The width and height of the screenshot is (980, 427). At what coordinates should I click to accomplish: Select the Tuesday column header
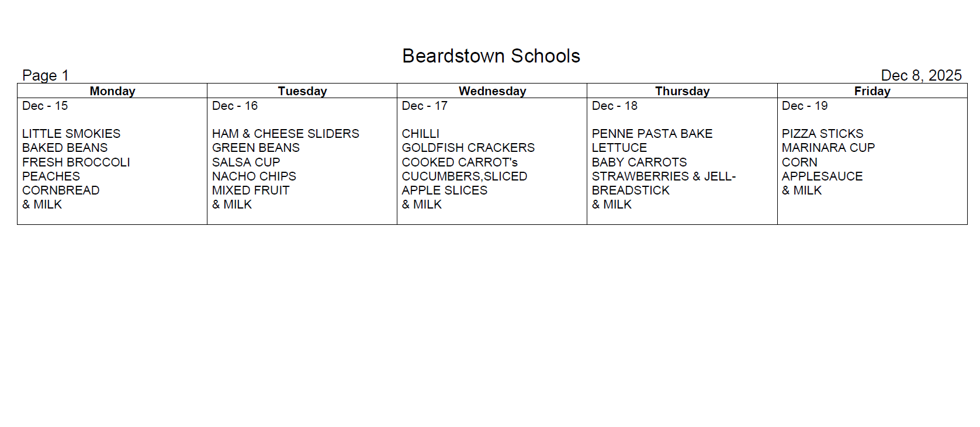[302, 91]
